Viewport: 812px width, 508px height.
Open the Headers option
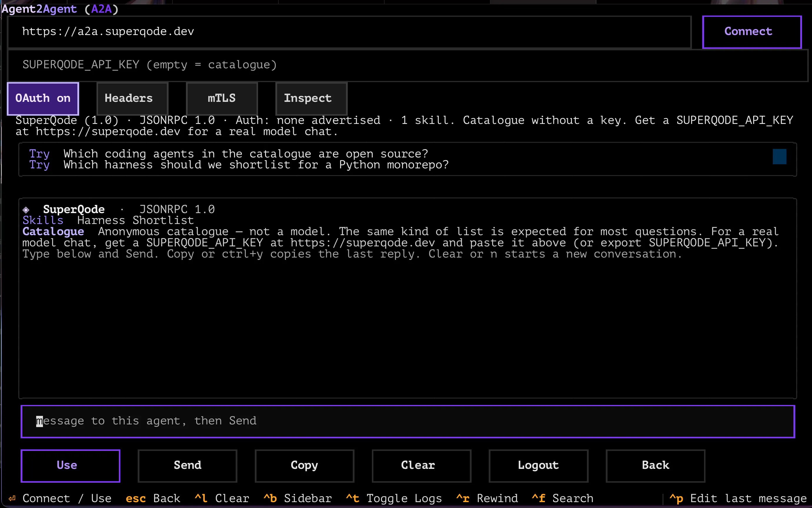pos(132,98)
